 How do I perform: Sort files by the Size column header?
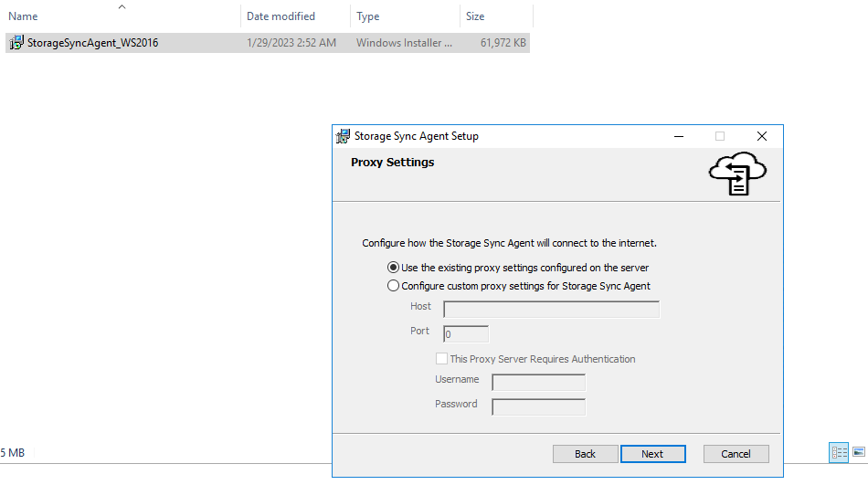(475, 16)
